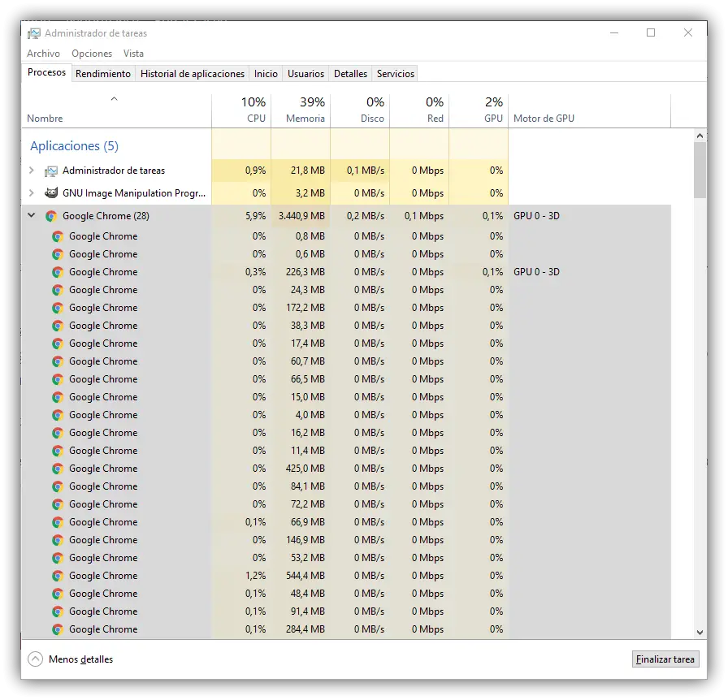Select Chrome process using 38,3 MB
The width and height of the screenshot is (728, 700).
tap(346, 326)
